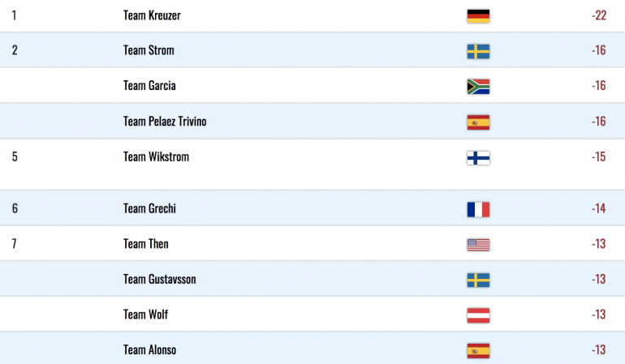Select the Team Wikstrom name
The height and width of the screenshot is (364, 625).
coord(156,156)
